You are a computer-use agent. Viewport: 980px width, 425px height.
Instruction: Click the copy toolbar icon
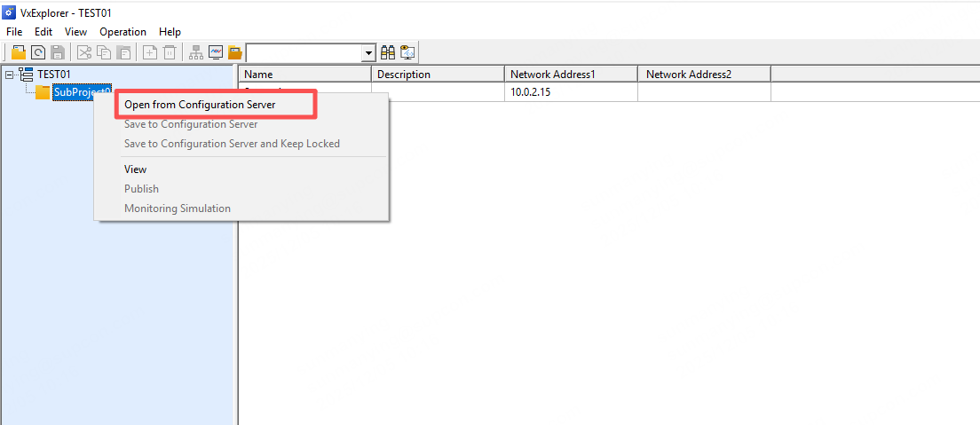104,52
